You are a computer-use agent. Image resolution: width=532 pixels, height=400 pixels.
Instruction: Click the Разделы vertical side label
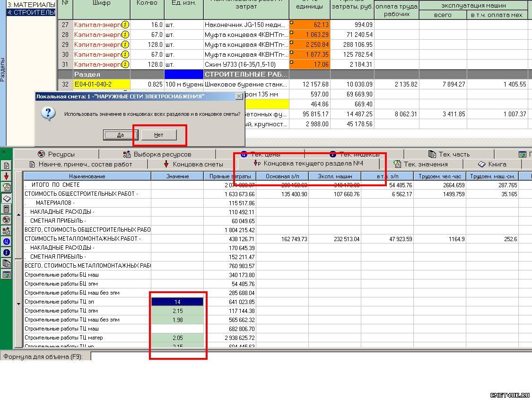click(3, 70)
